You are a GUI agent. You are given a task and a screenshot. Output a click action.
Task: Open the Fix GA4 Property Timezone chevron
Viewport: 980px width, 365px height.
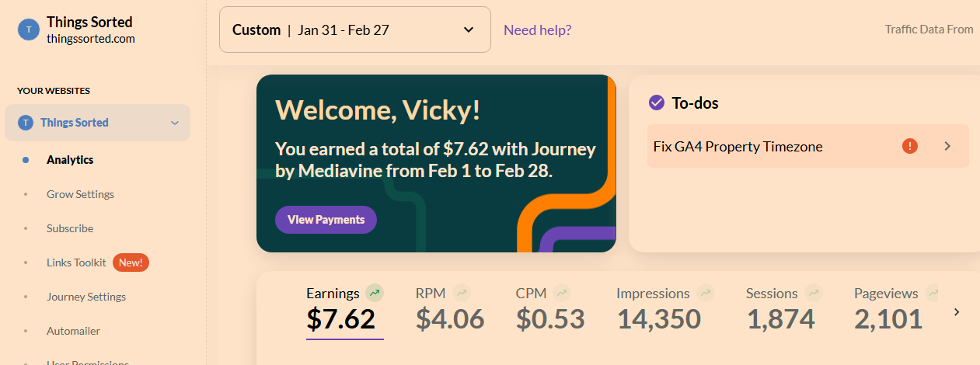pos(947,146)
